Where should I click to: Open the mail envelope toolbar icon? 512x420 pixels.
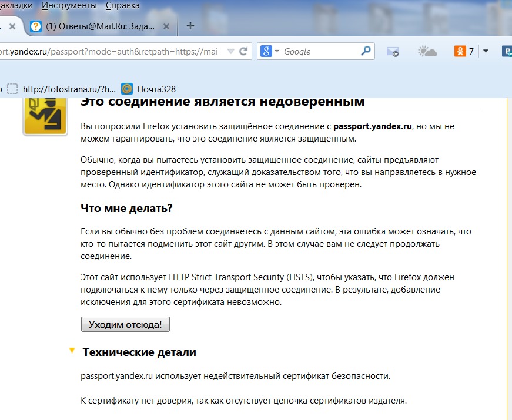click(392, 52)
